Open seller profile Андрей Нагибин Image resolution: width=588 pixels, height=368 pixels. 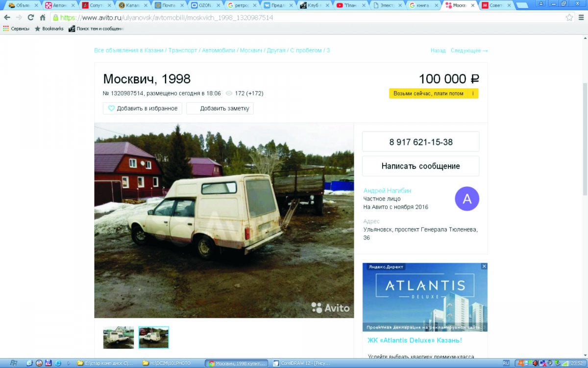pos(387,191)
